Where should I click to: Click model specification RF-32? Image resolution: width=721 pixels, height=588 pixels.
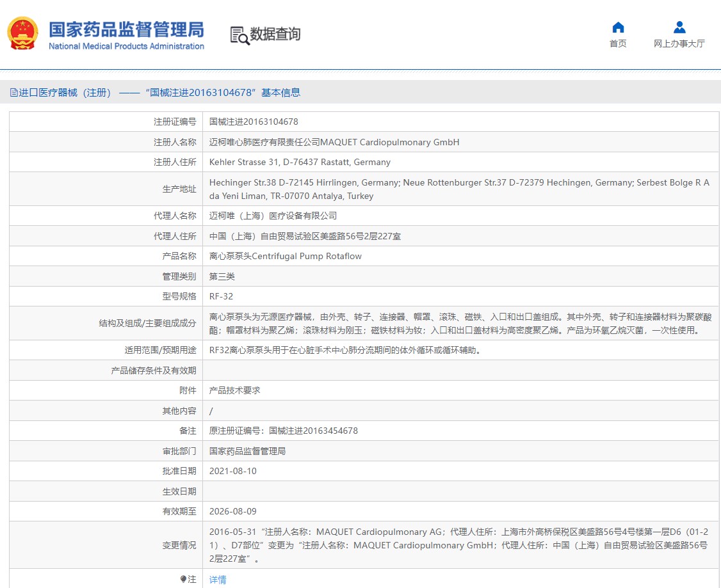tap(221, 296)
